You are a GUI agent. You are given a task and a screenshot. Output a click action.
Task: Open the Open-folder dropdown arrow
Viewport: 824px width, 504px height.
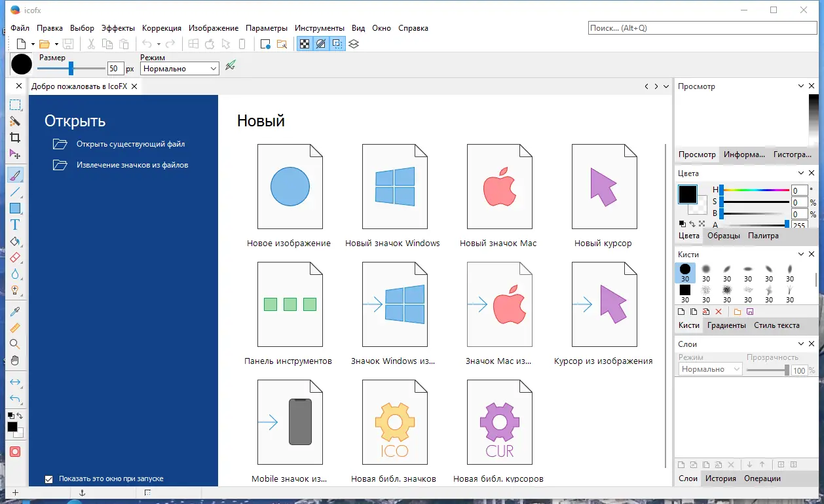pos(56,44)
